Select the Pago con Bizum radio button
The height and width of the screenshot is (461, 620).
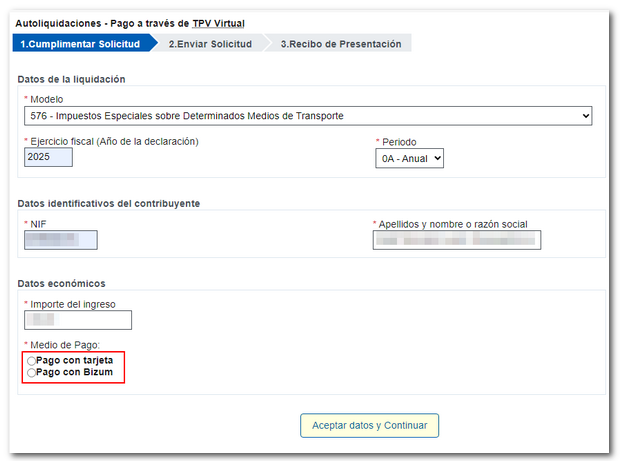[x=32, y=372]
